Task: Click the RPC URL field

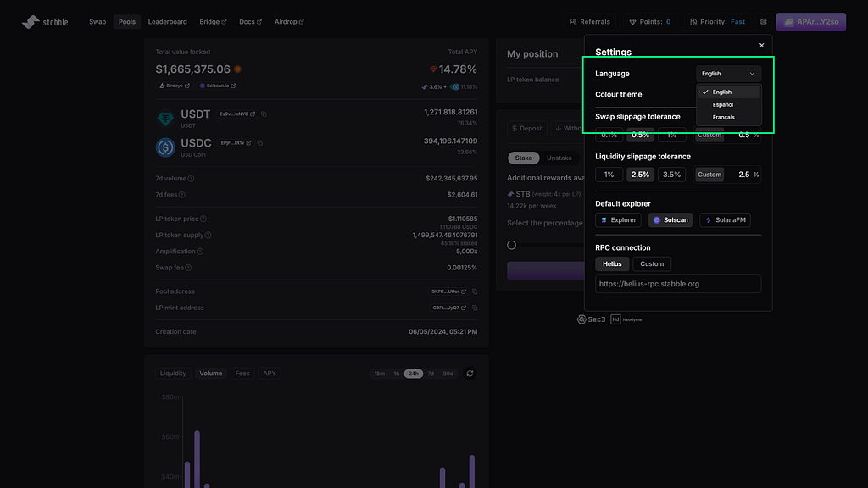Action: click(x=678, y=284)
